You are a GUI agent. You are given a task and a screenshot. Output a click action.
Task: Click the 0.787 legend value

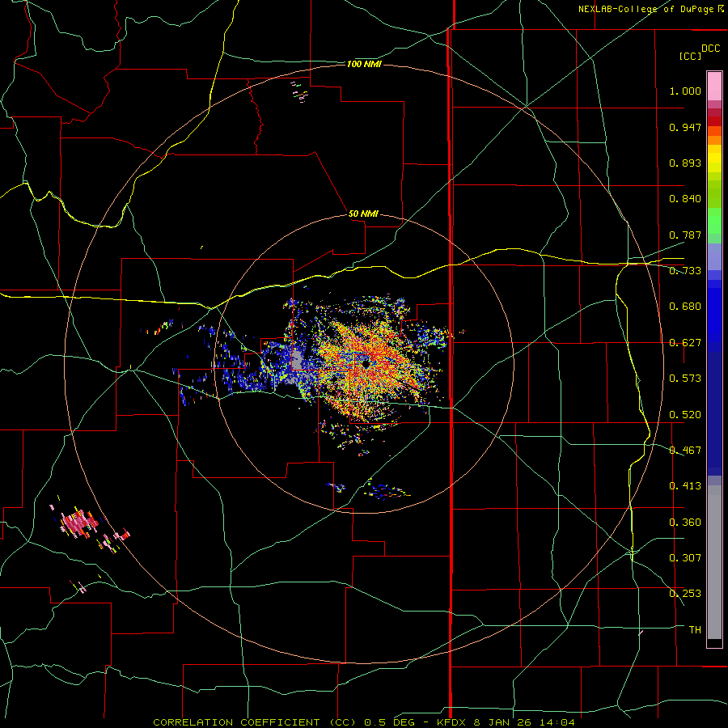pyautogui.click(x=685, y=235)
